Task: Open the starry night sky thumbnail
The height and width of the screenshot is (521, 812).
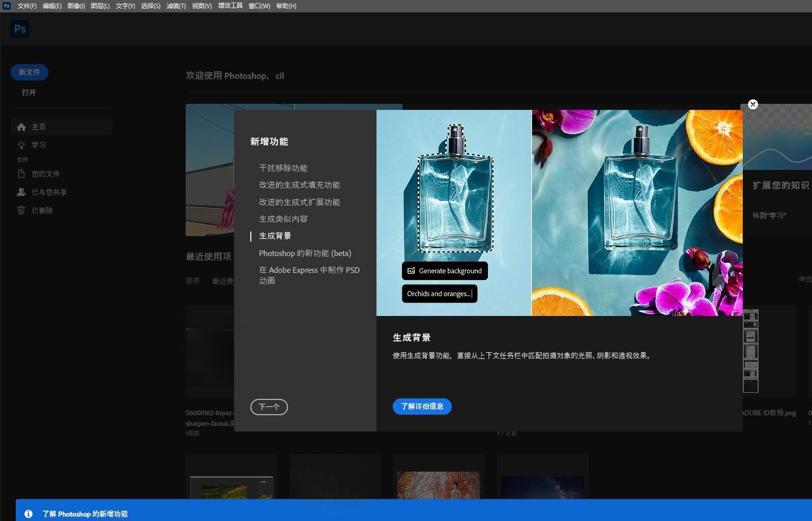Action: click(543, 487)
